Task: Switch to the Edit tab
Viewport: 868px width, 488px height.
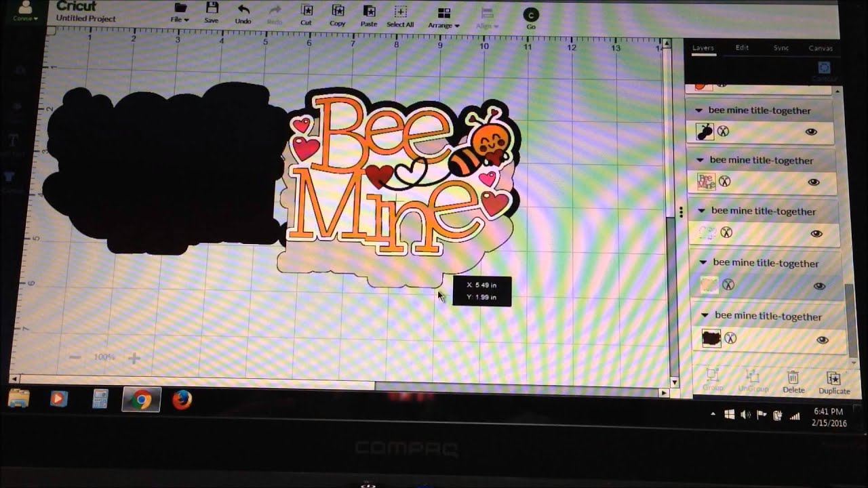Action: pos(743,48)
